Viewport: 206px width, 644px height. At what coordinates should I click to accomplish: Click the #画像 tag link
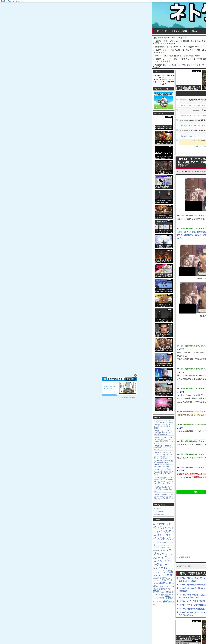188,557
